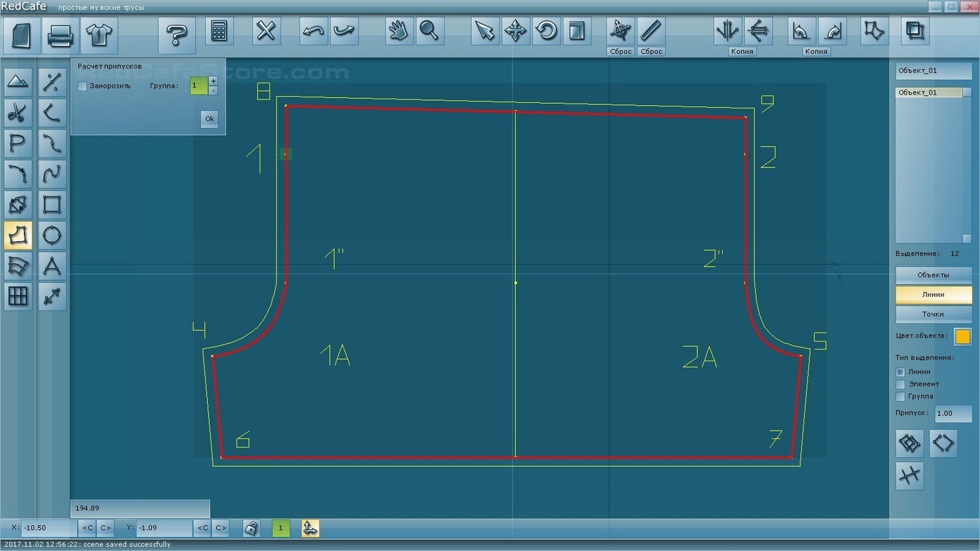Image resolution: width=980 pixels, height=551 pixels.
Task: Choose the arrow selection pointer tool
Action: 485,32
